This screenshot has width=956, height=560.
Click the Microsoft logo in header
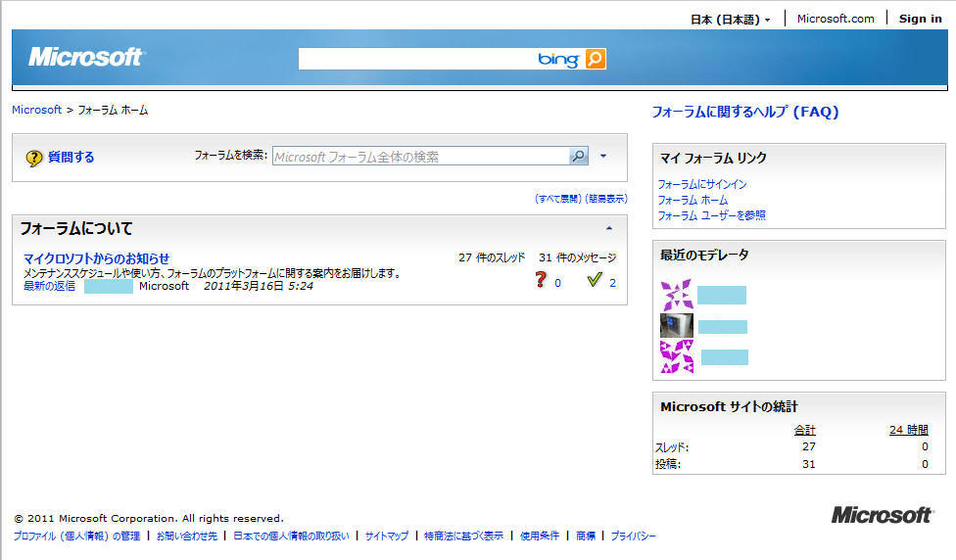point(85,57)
